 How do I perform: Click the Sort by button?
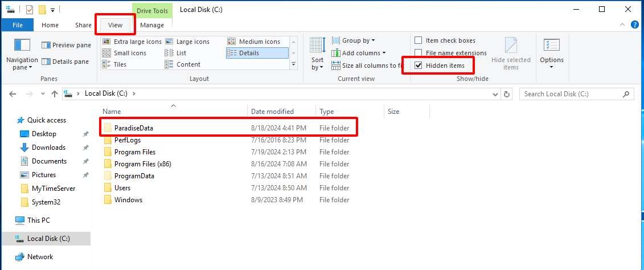(x=317, y=55)
